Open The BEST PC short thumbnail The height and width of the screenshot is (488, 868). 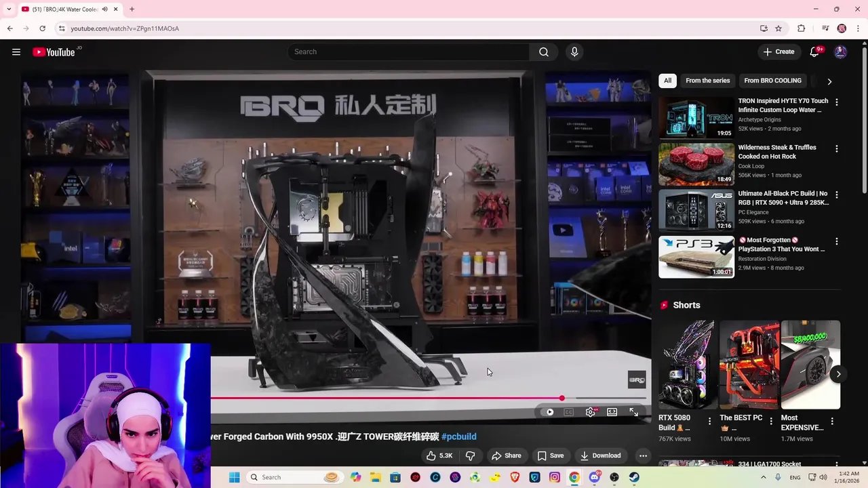(x=749, y=365)
